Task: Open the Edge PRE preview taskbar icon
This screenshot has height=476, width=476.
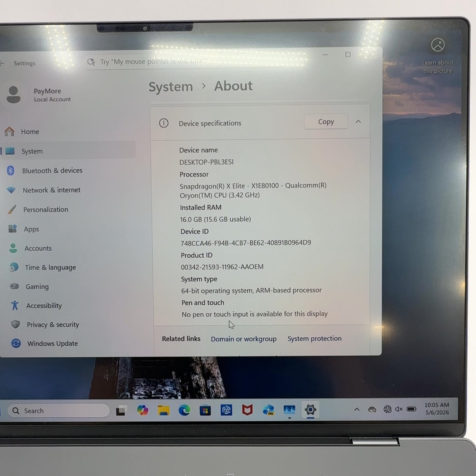Action: pyautogui.click(x=268, y=410)
